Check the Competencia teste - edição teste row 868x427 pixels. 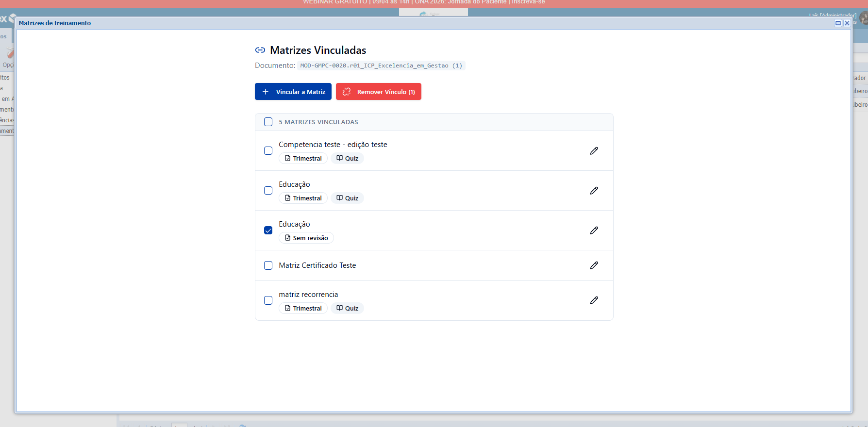(268, 151)
